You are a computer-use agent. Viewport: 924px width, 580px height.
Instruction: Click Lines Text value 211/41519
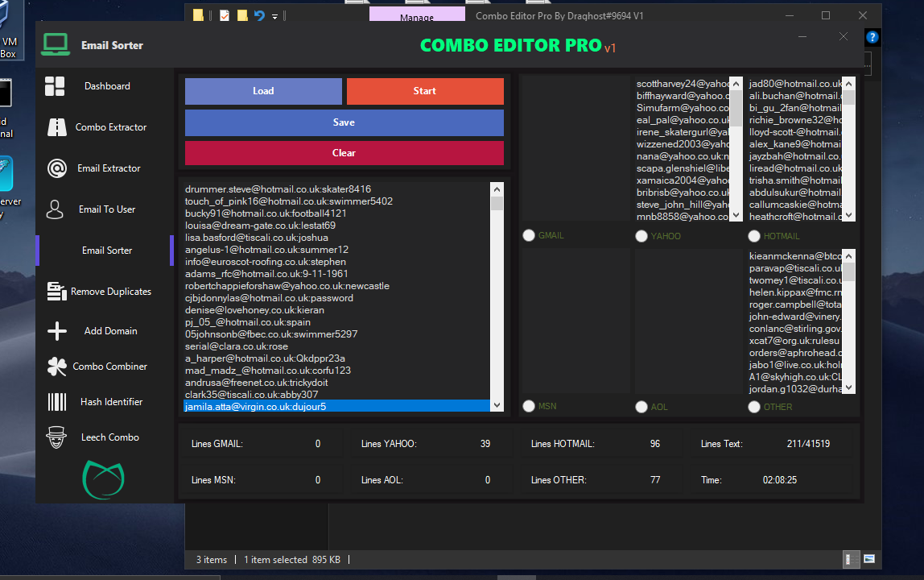coord(808,444)
